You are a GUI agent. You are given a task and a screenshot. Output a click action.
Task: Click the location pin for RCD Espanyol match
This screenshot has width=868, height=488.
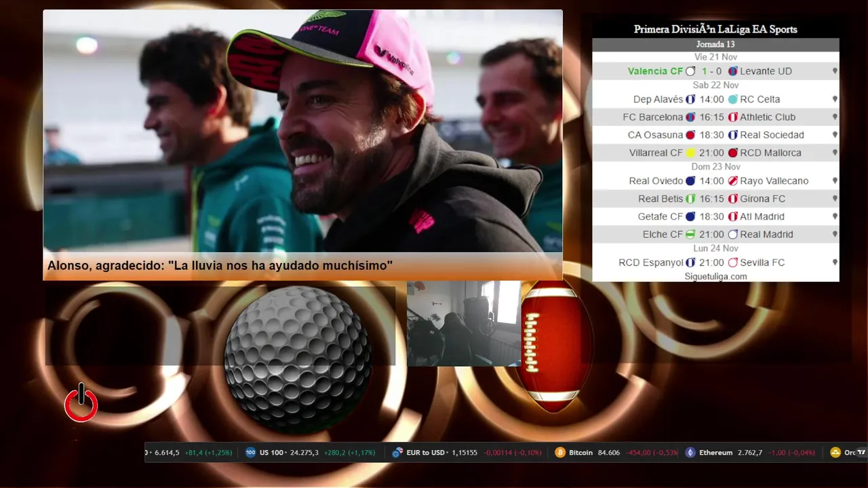coord(835,262)
